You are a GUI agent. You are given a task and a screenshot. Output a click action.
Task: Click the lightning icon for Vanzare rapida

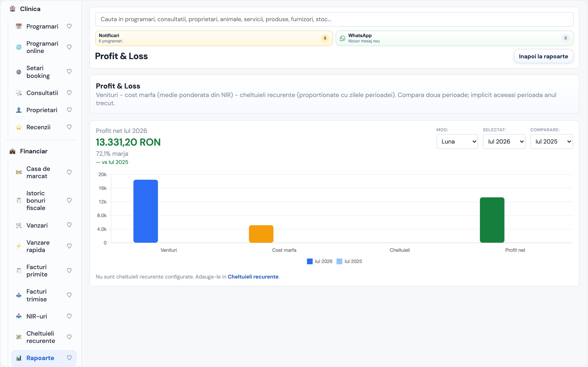click(x=19, y=246)
